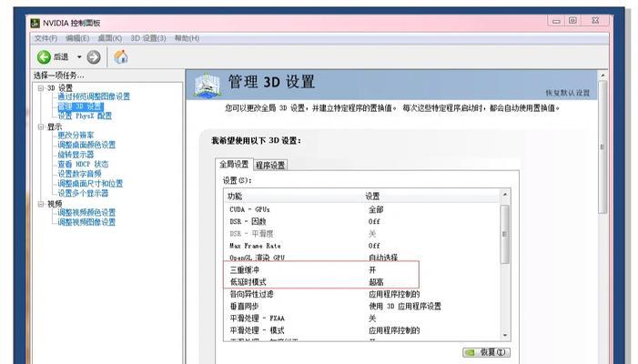The width and height of the screenshot is (638, 364).
Task: Collapse the 显示 tree node
Action: 41,126
